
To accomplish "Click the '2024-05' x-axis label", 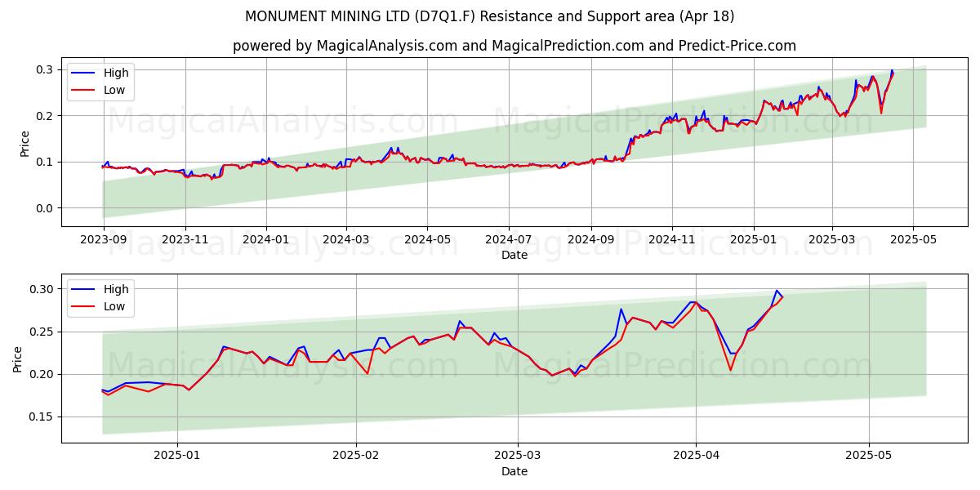I will (427, 240).
